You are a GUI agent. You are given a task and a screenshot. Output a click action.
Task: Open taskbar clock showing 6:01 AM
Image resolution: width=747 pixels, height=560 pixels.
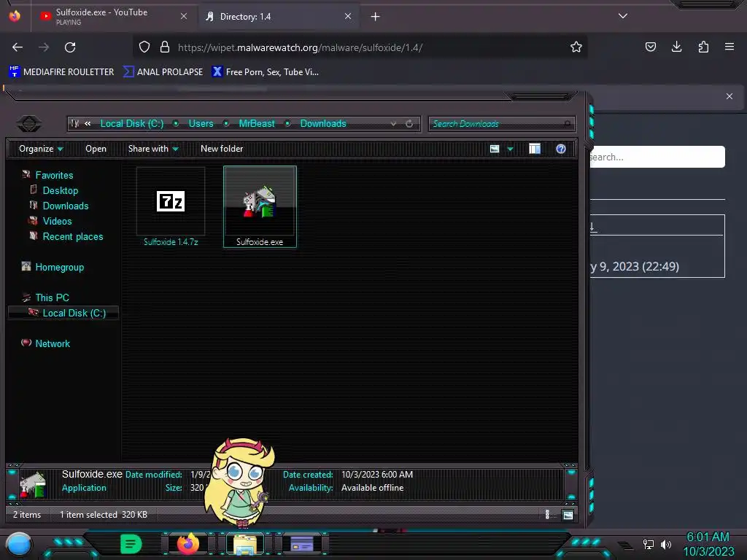pyautogui.click(x=709, y=544)
